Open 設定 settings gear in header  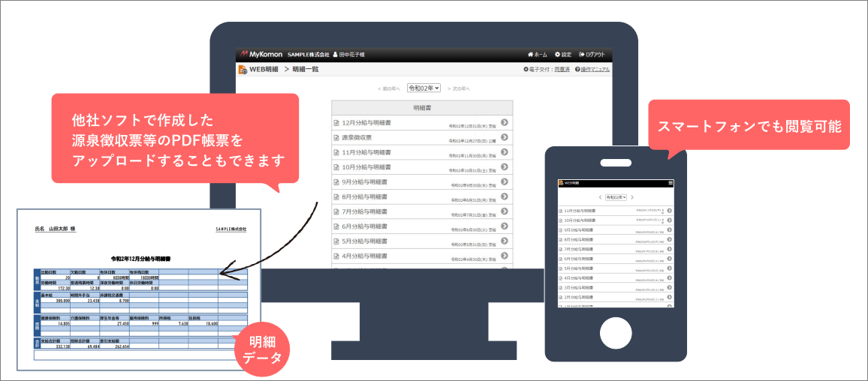pos(558,55)
